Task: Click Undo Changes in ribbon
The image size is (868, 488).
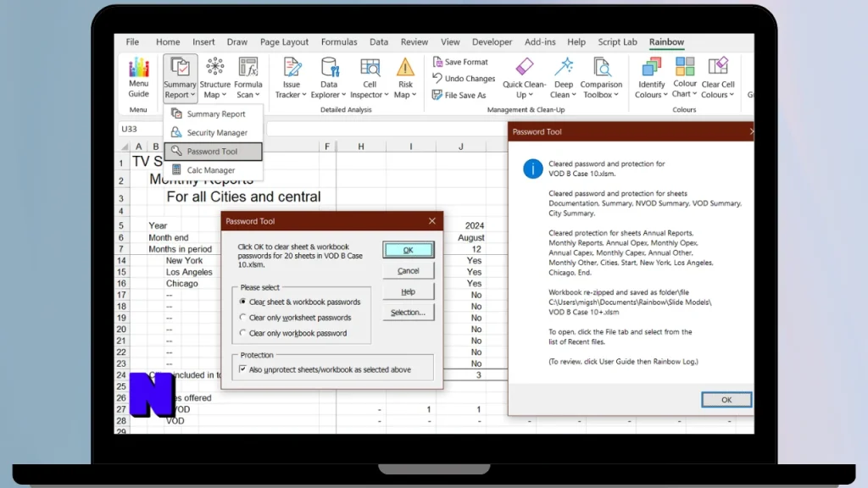Action: click(x=464, y=79)
